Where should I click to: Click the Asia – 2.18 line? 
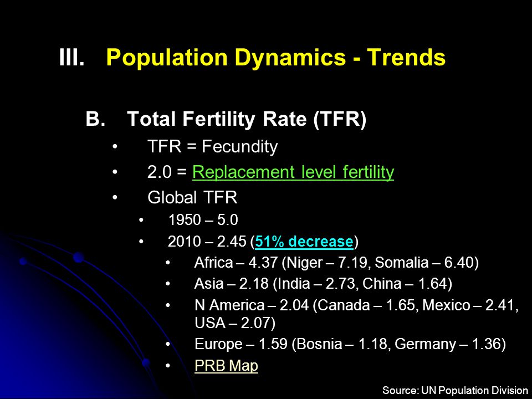coord(323,284)
